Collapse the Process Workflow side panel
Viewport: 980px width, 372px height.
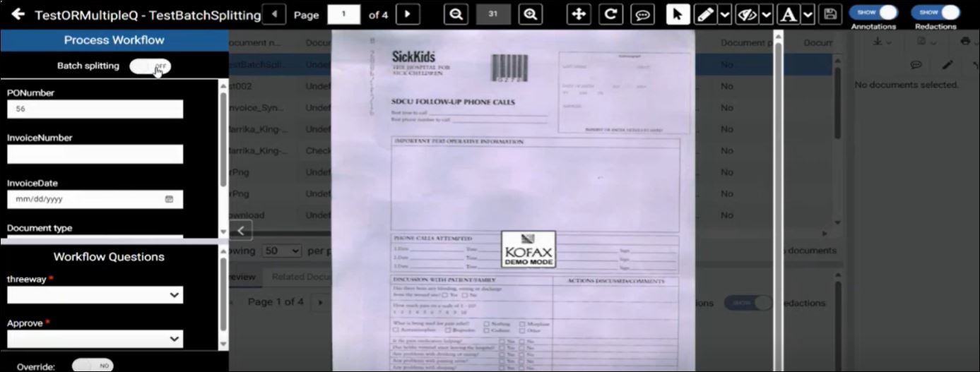tap(240, 230)
